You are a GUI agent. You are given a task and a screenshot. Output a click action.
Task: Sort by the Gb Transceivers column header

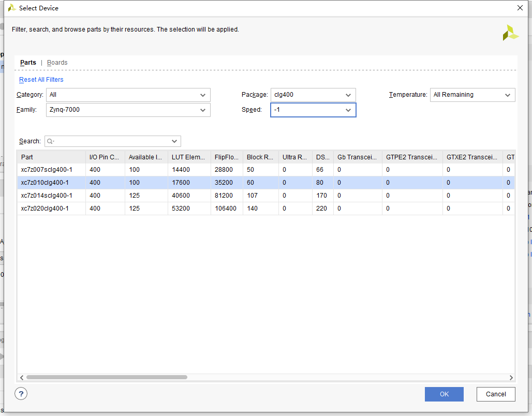[358, 157]
